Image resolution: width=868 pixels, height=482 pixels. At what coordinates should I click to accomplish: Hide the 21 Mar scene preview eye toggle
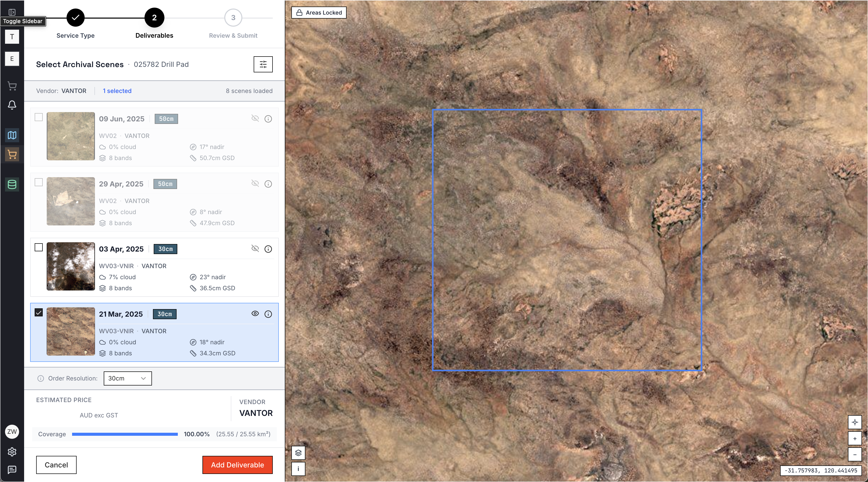[255, 314]
